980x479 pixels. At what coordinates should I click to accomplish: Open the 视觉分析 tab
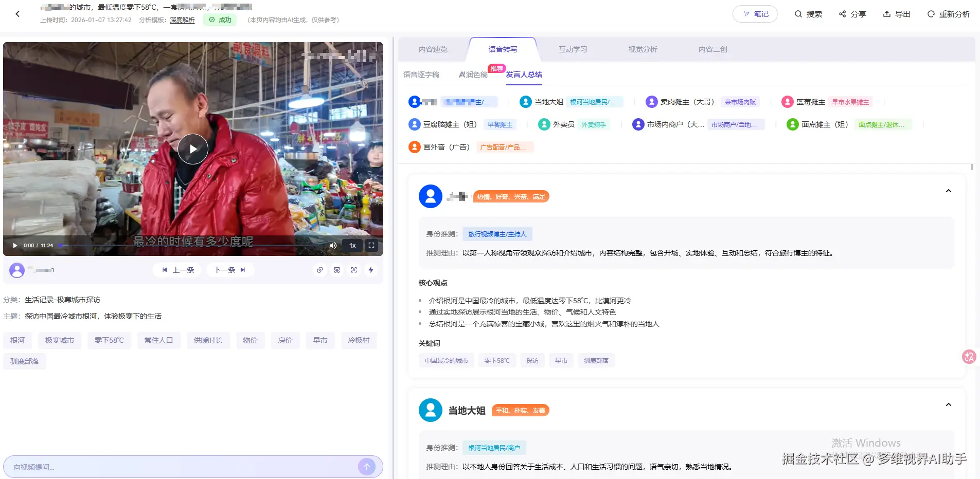(x=642, y=49)
